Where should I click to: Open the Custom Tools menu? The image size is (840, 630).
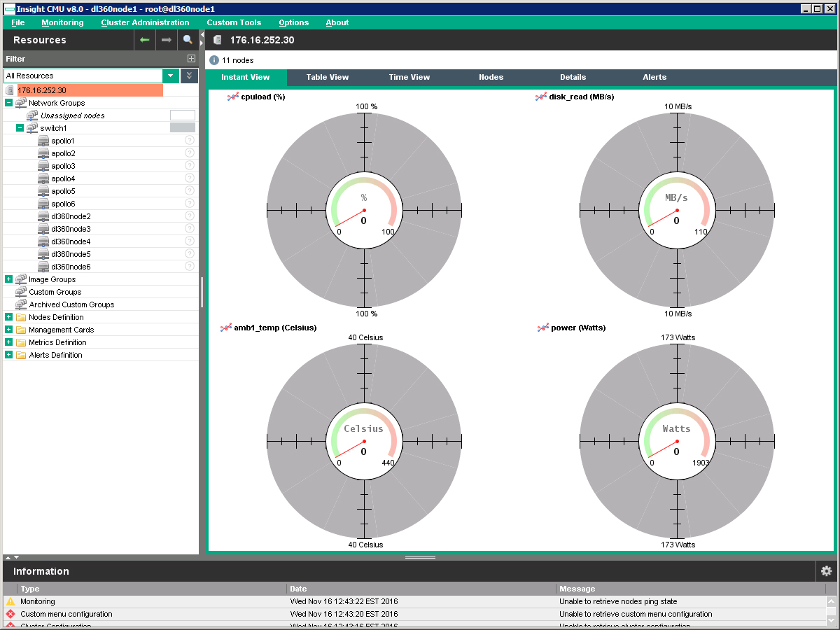pos(234,22)
